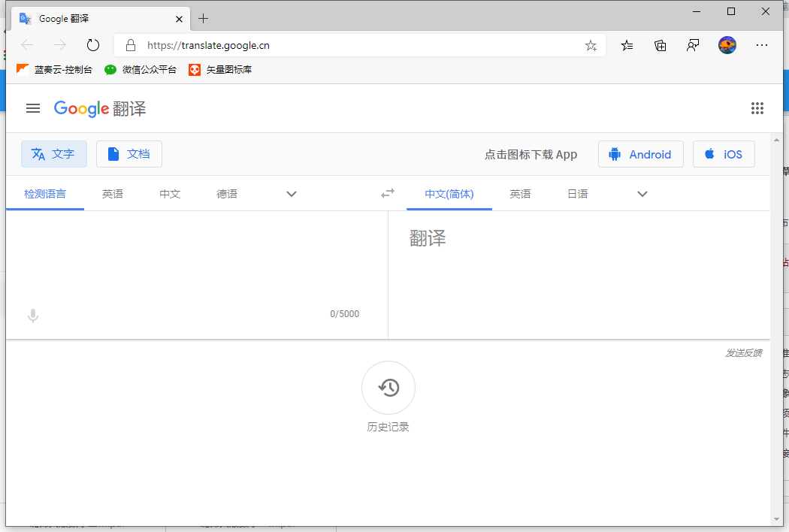789x532 pixels.
Task: View site info via the lock icon
Action: click(131, 45)
